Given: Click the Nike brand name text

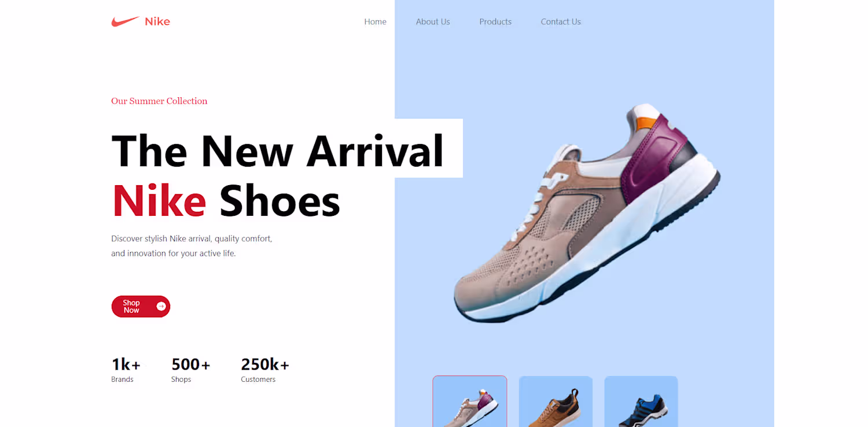Looking at the screenshot, I should pyautogui.click(x=157, y=21).
